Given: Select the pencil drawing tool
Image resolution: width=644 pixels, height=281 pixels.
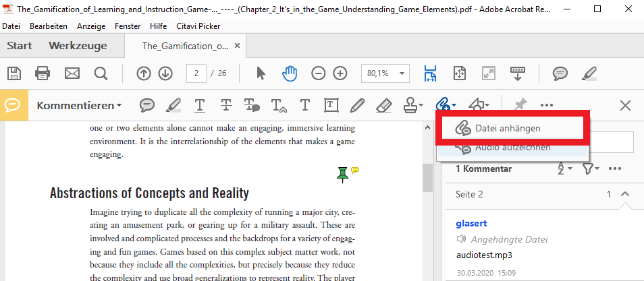Looking at the screenshot, I should (358, 105).
